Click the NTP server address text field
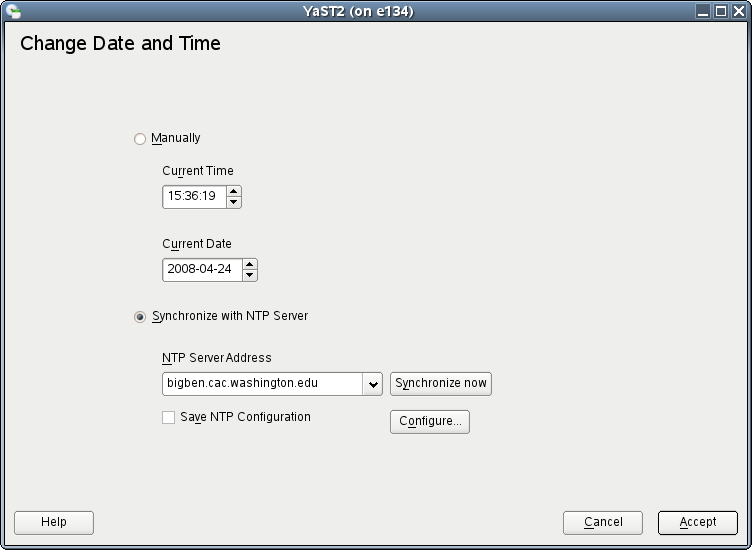Image resolution: width=752 pixels, height=550 pixels. point(262,384)
